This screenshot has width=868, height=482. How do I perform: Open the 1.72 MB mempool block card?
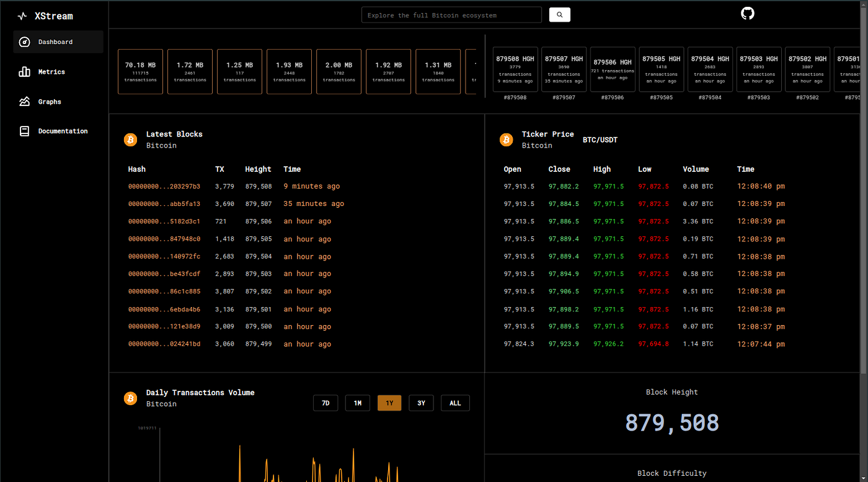(190, 72)
